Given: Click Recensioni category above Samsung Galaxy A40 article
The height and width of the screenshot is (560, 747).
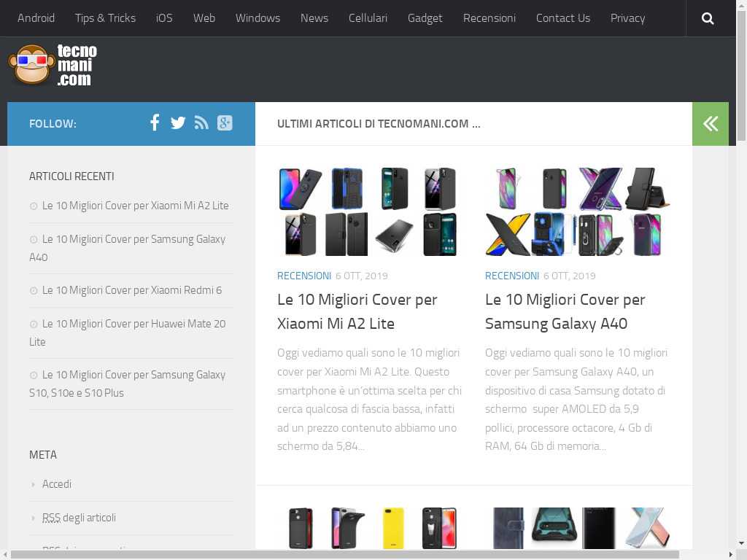Looking at the screenshot, I should click(511, 276).
